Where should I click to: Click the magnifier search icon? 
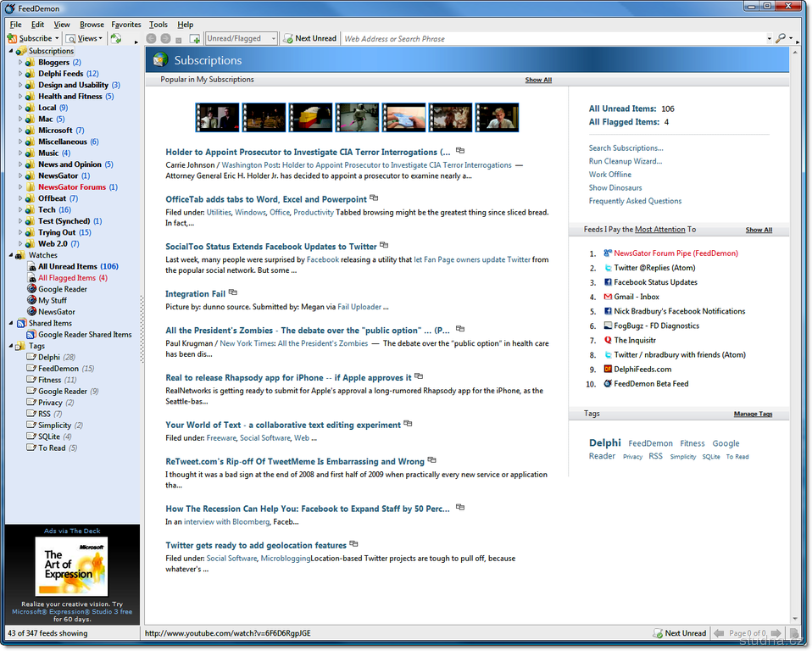(781, 38)
